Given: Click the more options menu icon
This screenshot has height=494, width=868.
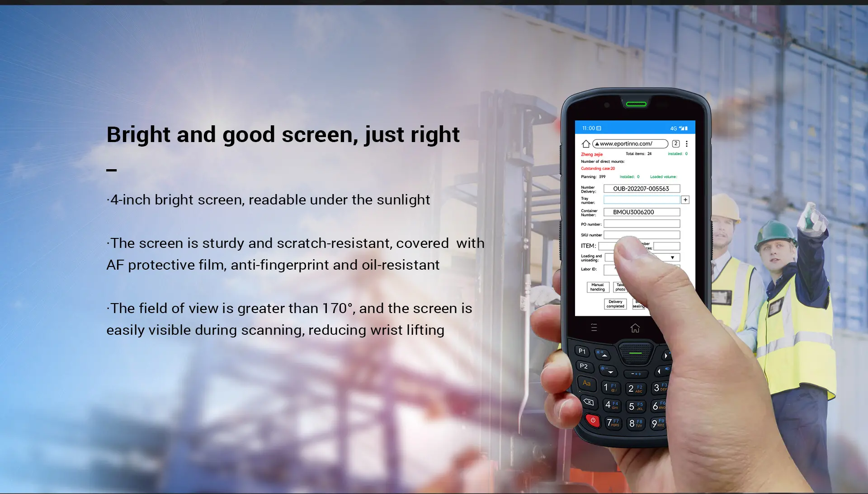Looking at the screenshot, I should pyautogui.click(x=689, y=143).
